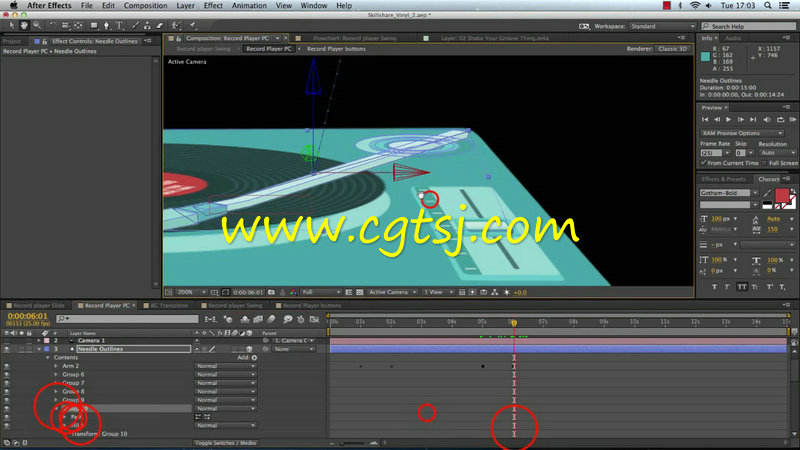Toggle visibility of Group 7
This screenshot has width=800, height=450.
(7, 383)
